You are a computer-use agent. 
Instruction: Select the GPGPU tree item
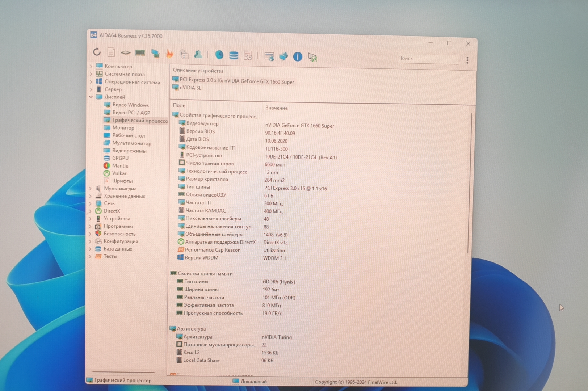pos(120,158)
